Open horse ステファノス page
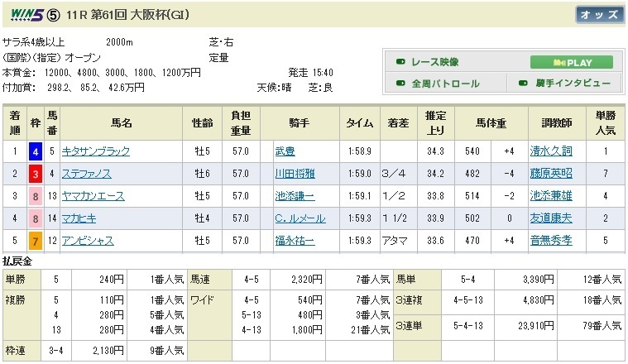 click(x=87, y=174)
